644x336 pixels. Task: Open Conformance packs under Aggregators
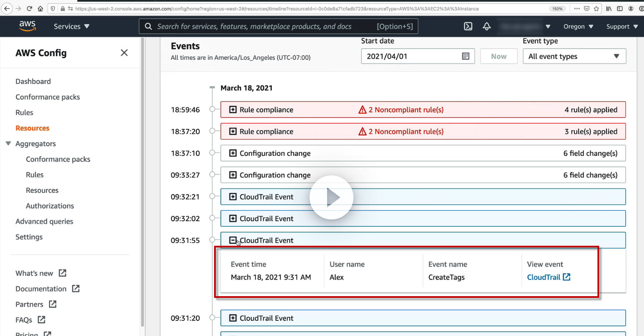pos(58,159)
